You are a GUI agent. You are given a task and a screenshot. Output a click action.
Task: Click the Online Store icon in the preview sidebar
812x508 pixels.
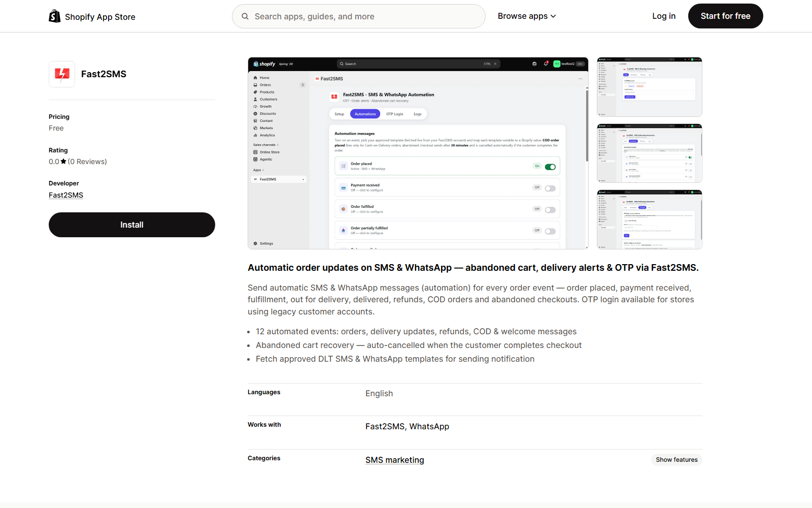255,152
